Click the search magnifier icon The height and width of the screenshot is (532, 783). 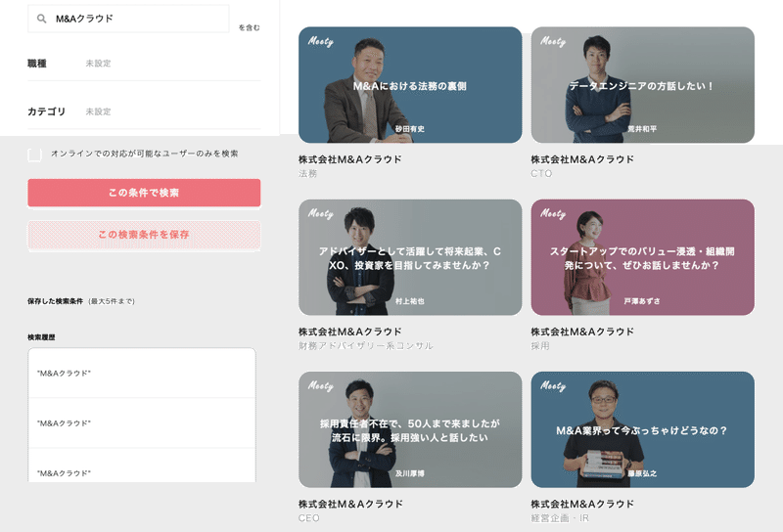(x=42, y=19)
